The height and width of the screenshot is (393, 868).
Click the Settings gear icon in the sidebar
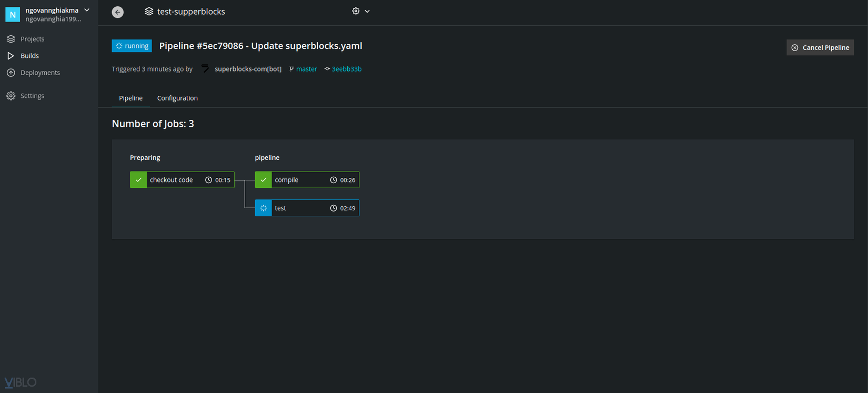11,96
